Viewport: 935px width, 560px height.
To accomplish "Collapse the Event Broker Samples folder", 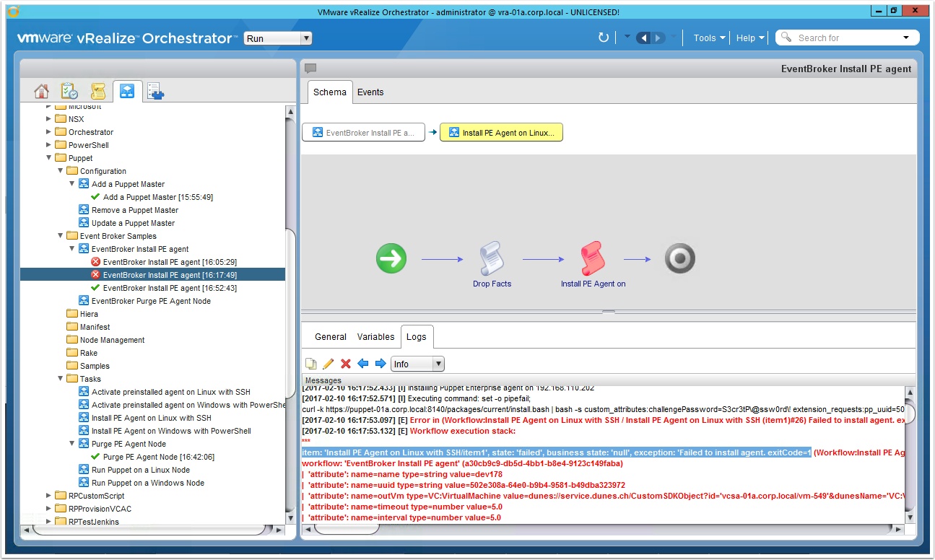I will point(61,236).
